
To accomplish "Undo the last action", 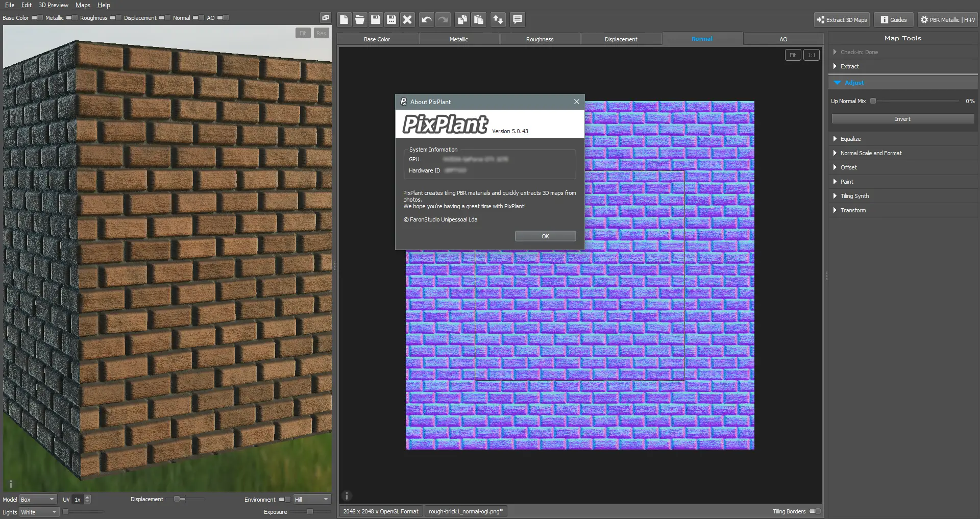I will [427, 19].
